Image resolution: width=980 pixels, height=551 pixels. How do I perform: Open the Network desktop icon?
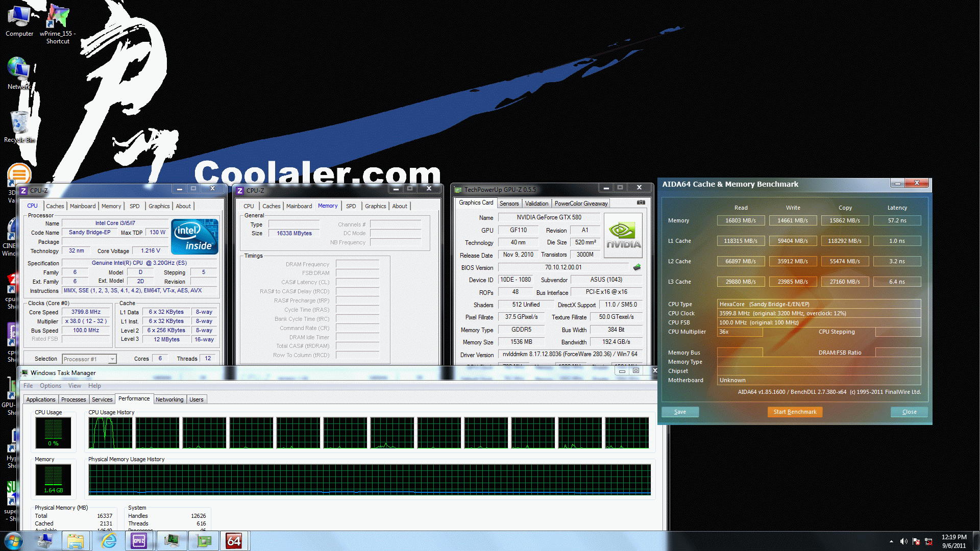[x=19, y=73]
